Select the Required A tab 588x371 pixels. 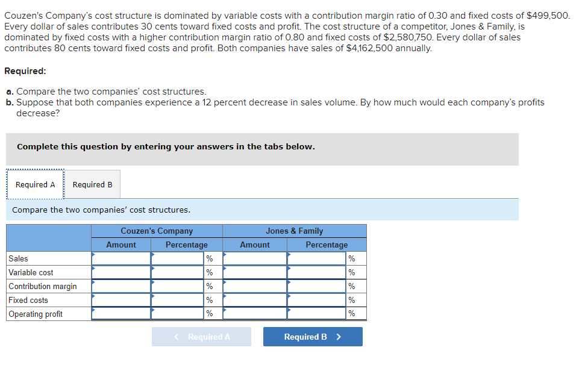pos(34,184)
